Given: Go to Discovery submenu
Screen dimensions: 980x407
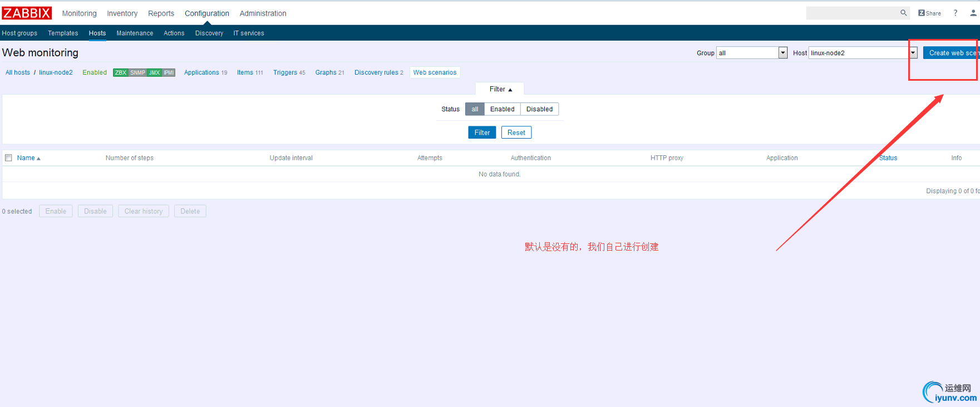Looking at the screenshot, I should click(209, 33).
